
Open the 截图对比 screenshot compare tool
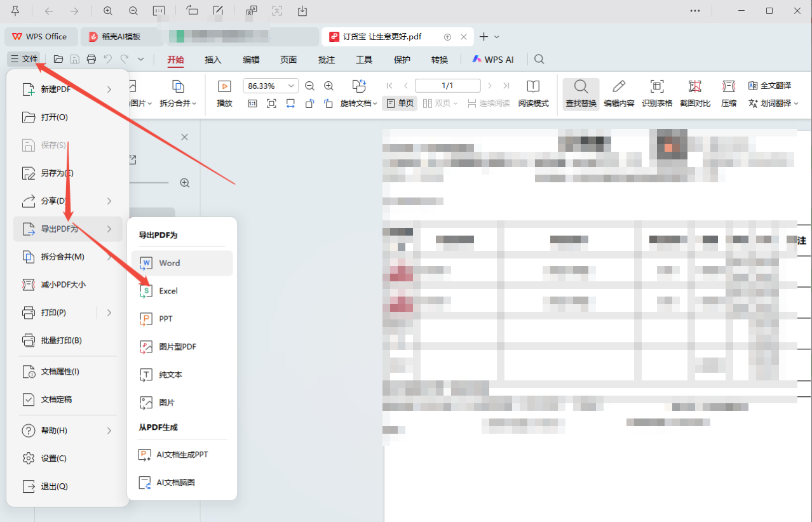[x=695, y=93]
